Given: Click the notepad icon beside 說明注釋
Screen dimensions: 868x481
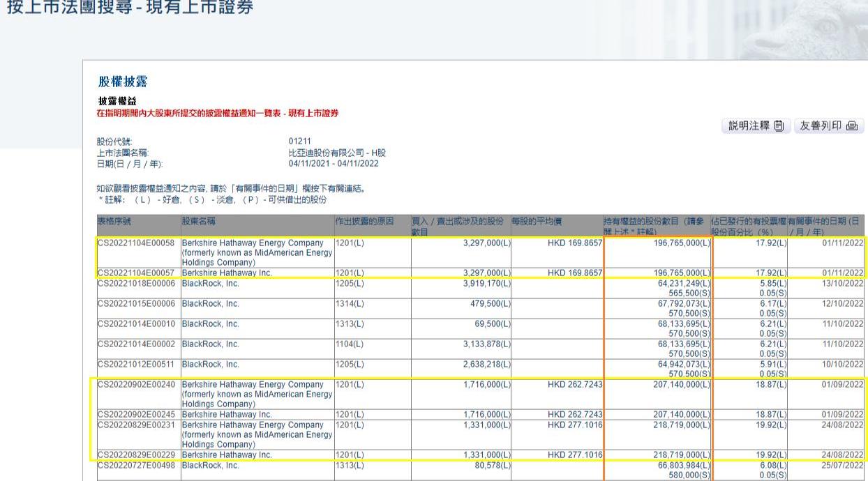Looking at the screenshot, I should tap(779, 126).
